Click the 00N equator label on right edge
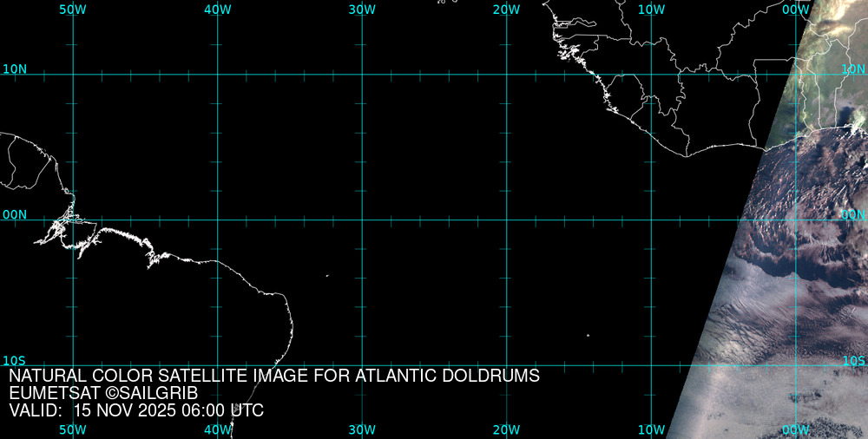The image size is (868, 439). point(852,214)
